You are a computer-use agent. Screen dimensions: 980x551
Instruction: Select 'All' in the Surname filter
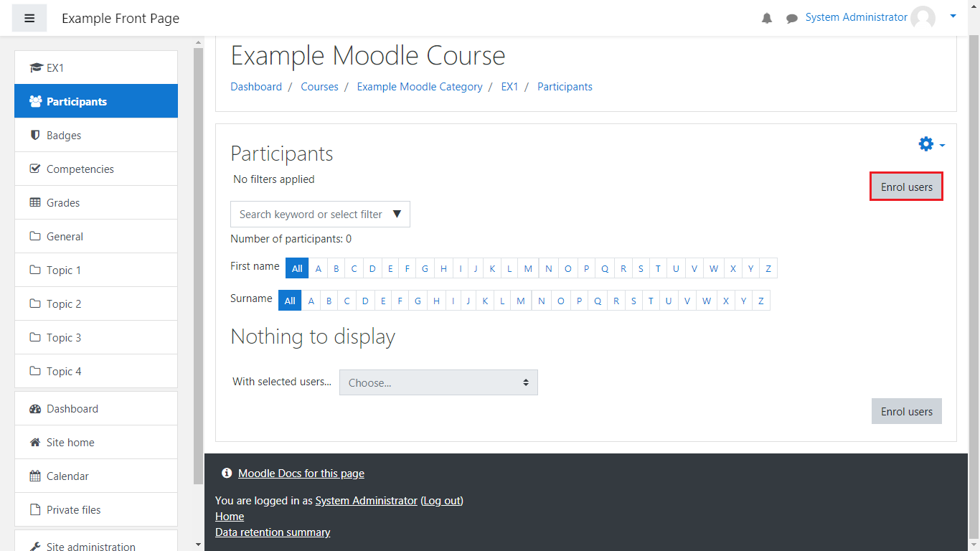click(290, 301)
